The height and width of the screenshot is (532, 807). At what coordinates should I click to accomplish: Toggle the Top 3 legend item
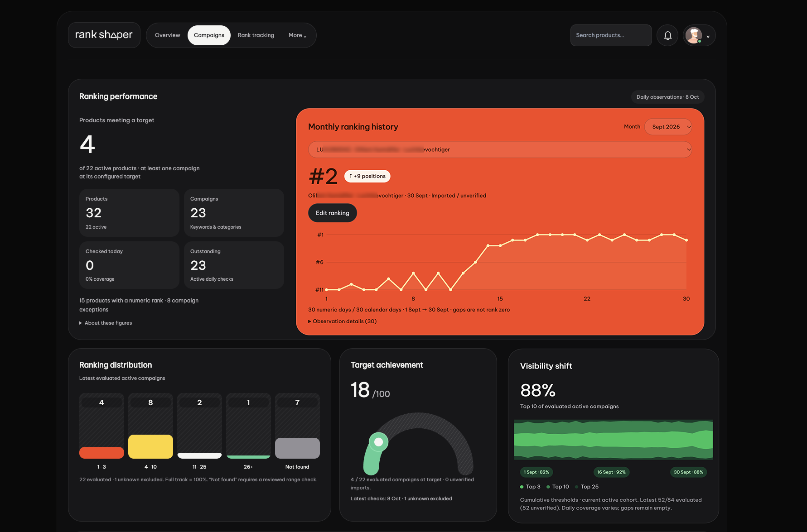point(530,487)
